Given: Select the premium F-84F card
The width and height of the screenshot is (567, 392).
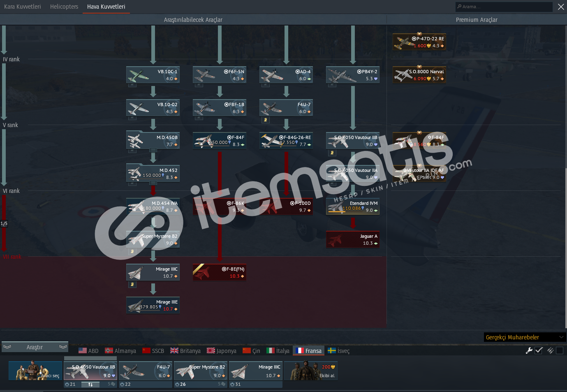Looking at the screenshot, I should (x=419, y=141).
